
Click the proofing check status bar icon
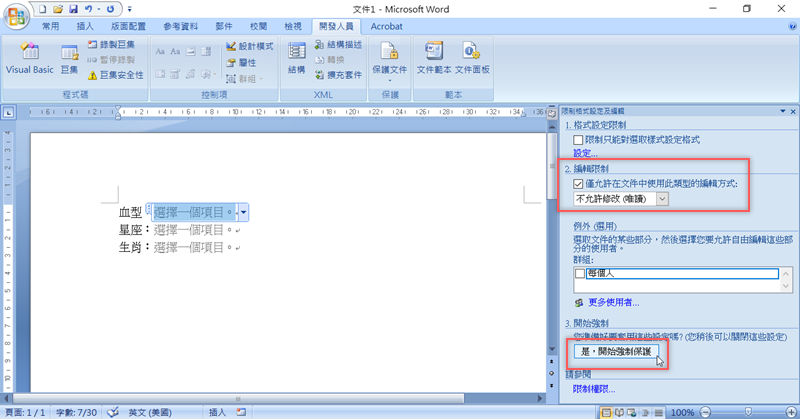(x=113, y=412)
